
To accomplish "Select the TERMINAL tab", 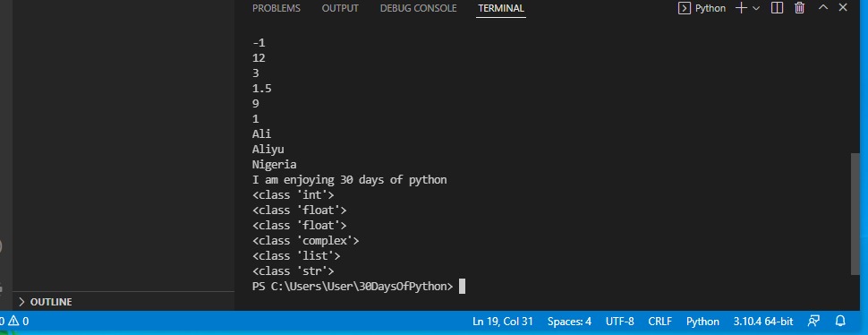I will point(501,8).
